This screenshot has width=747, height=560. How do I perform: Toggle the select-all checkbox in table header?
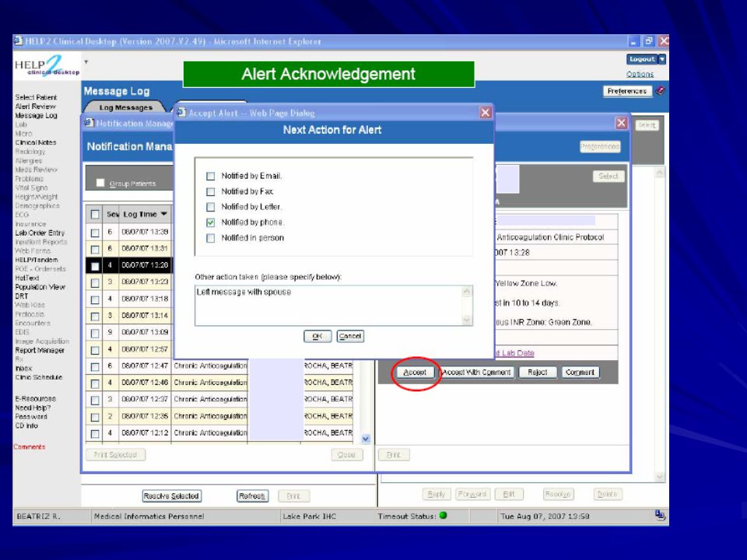click(95, 215)
